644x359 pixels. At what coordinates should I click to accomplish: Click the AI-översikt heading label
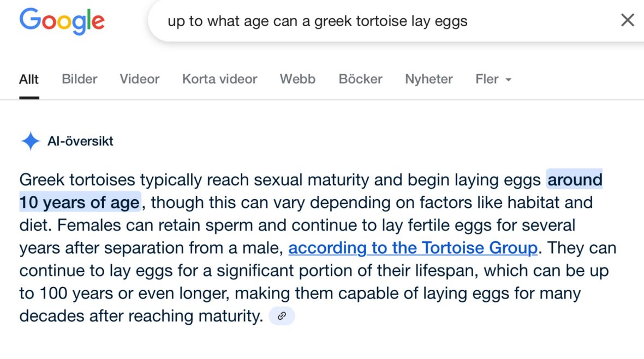(x=80, y=141)
